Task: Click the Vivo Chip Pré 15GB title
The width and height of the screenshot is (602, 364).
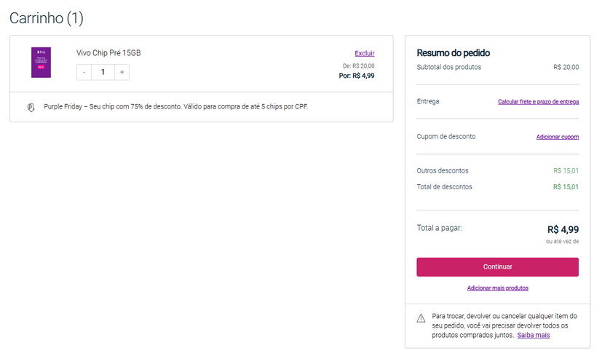Action: (109, 53)
